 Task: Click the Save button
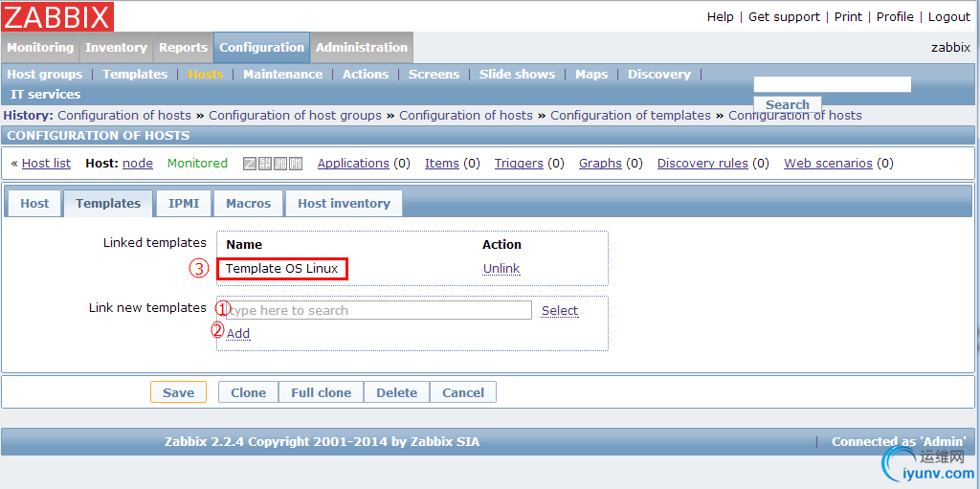coord(178,392)
